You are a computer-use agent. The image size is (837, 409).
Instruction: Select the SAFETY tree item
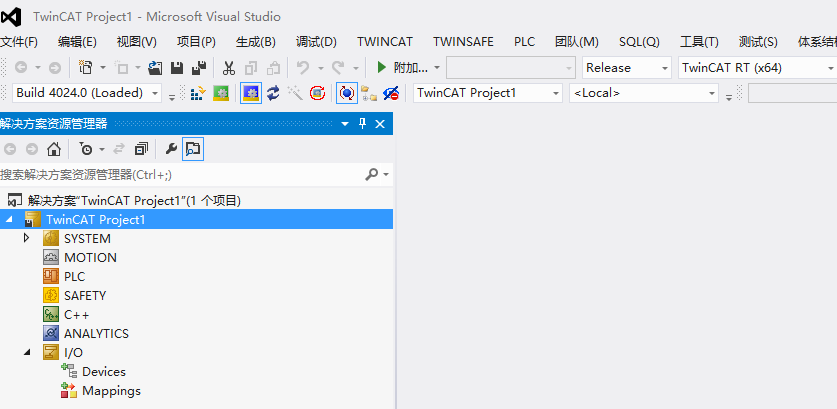(85, 295)
